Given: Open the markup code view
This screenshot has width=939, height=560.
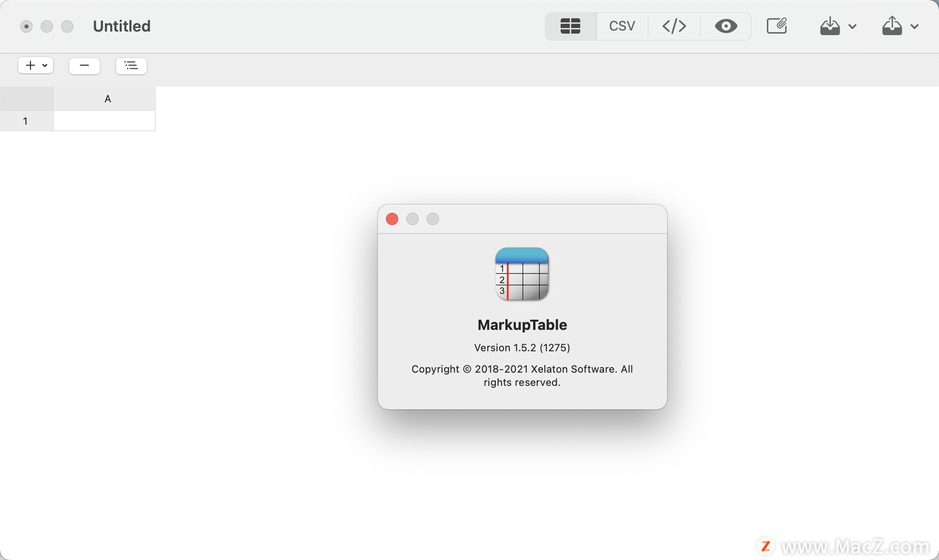Looking at the screenshot, I should 673,26.
